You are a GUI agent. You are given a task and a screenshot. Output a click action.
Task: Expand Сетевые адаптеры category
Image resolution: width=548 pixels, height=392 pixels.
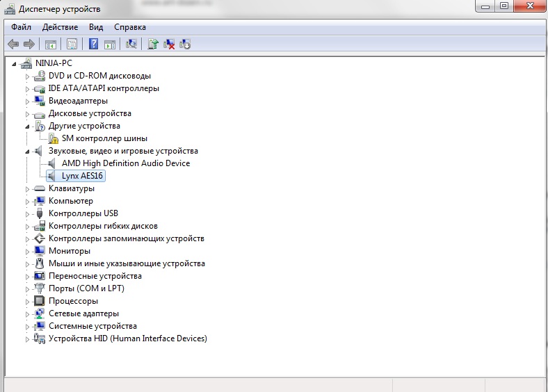[x=27, y=314]
